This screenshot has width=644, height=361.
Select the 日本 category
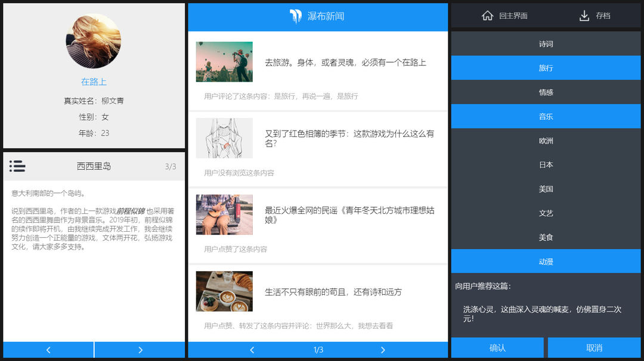tap(546, 164)
